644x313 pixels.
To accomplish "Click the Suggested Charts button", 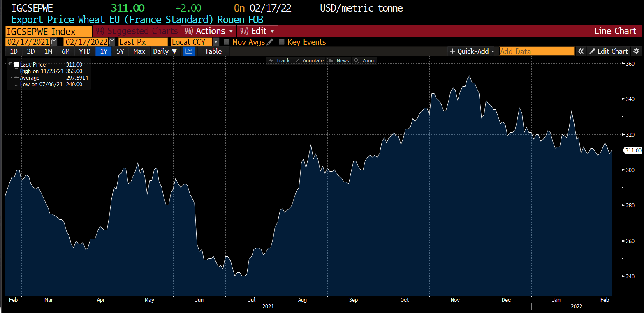I will (137, 31).
